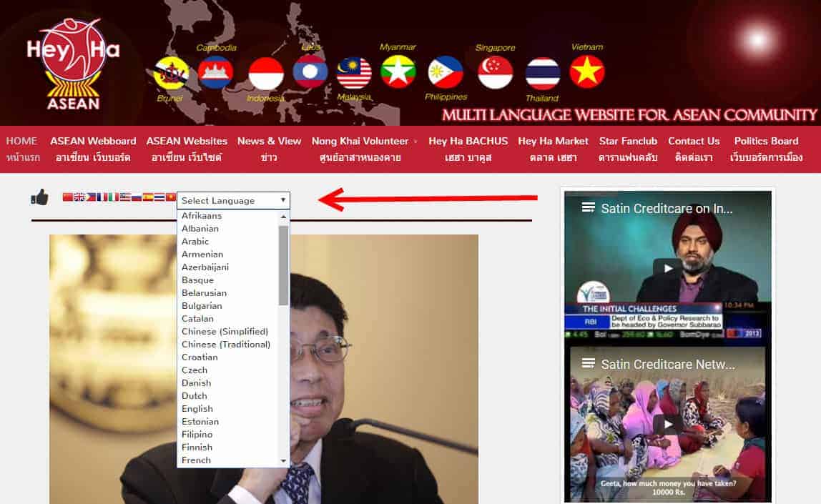Click the thumbs-up like icon
Viewport: 821px width, 504px height.
(x=40, y=197)
